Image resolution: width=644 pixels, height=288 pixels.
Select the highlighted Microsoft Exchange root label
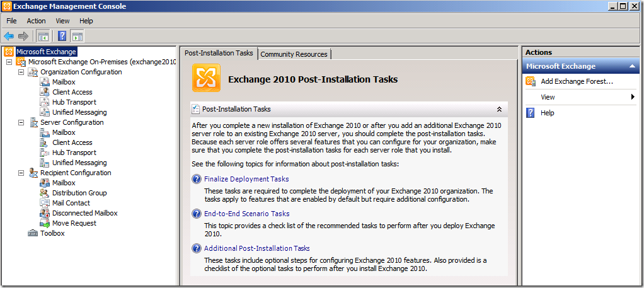click(47, 52)
